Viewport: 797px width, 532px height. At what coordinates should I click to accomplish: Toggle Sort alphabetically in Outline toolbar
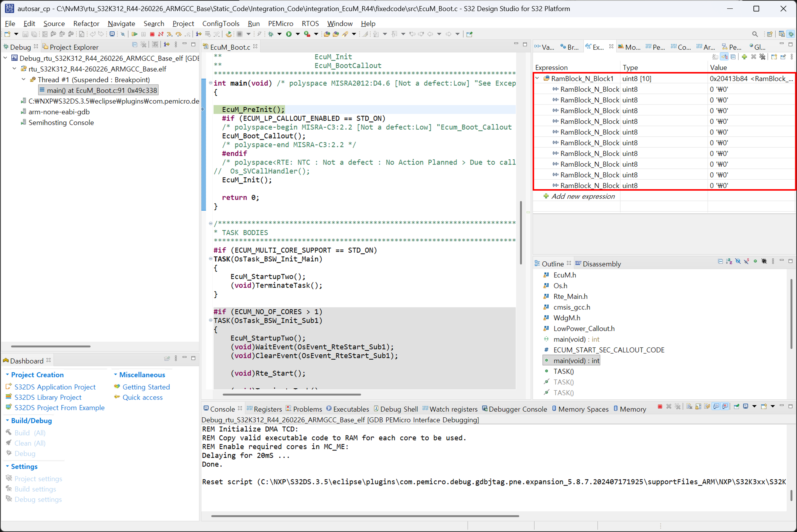tap(729, 261)
